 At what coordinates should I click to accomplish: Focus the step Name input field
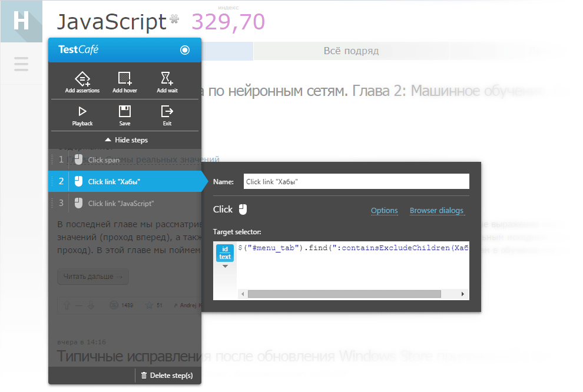click(x=356, y=181)
